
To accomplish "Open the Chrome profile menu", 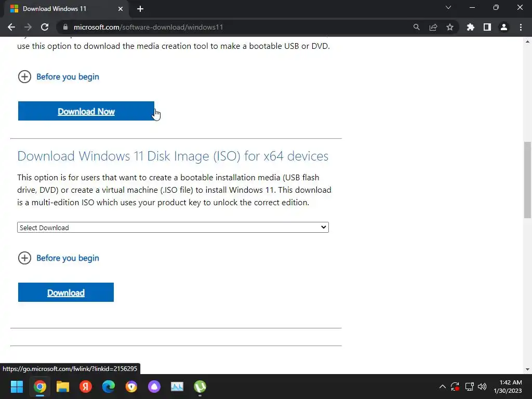I will click(504, 27).
